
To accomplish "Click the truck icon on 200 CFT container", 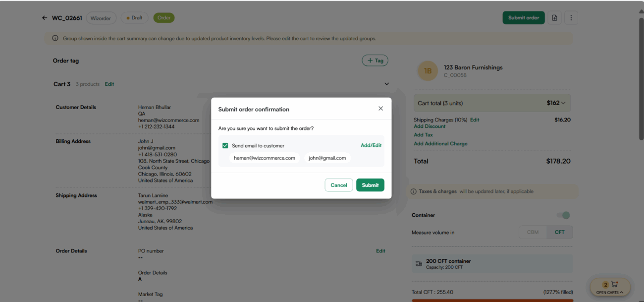I will point(419,264).
